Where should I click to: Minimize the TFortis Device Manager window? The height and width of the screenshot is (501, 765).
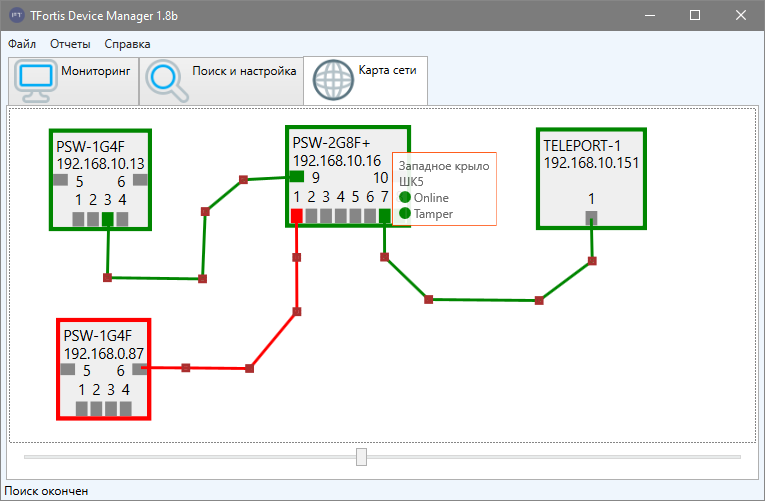(x=650, y=15)
